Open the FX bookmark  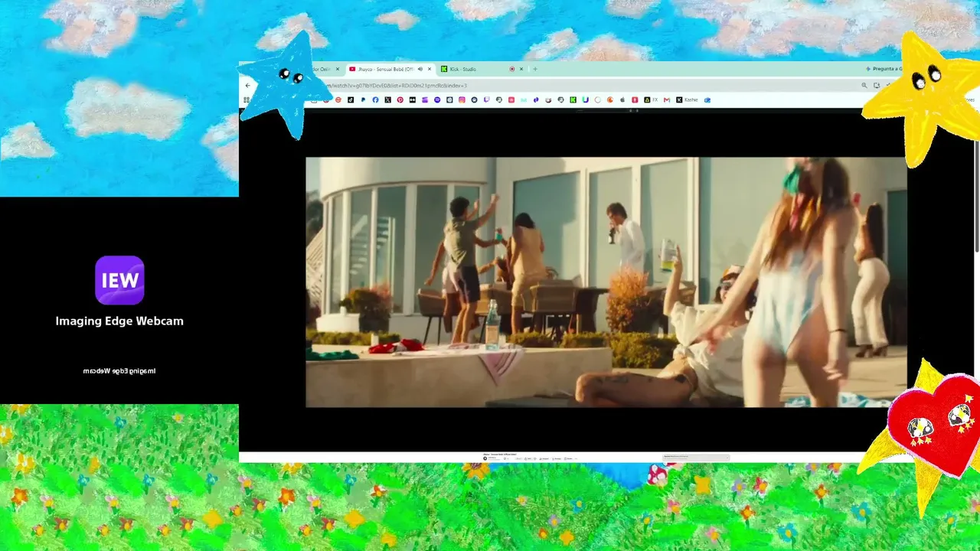[652, 99]
